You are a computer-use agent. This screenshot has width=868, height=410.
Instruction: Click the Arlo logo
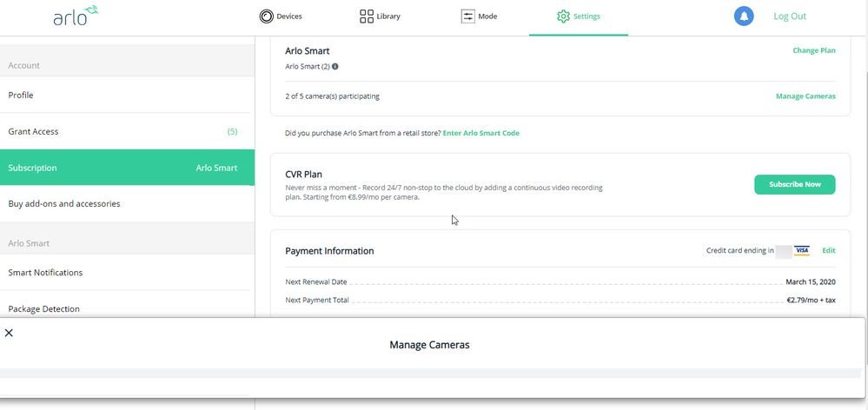76,16
